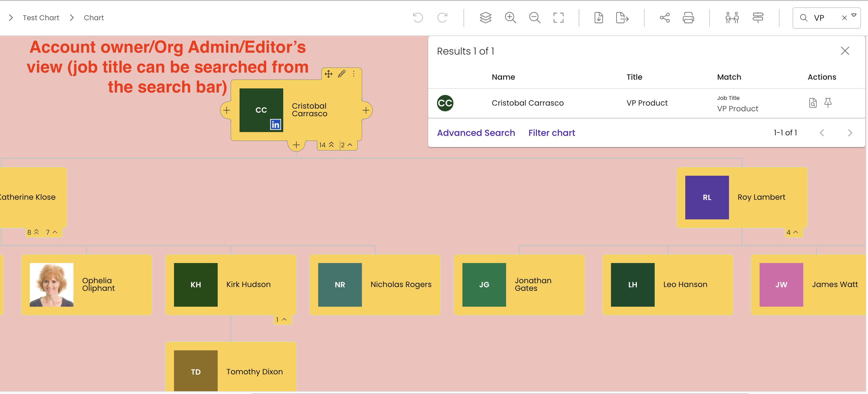
Task: Click the print chart icon
Action: 688,17
